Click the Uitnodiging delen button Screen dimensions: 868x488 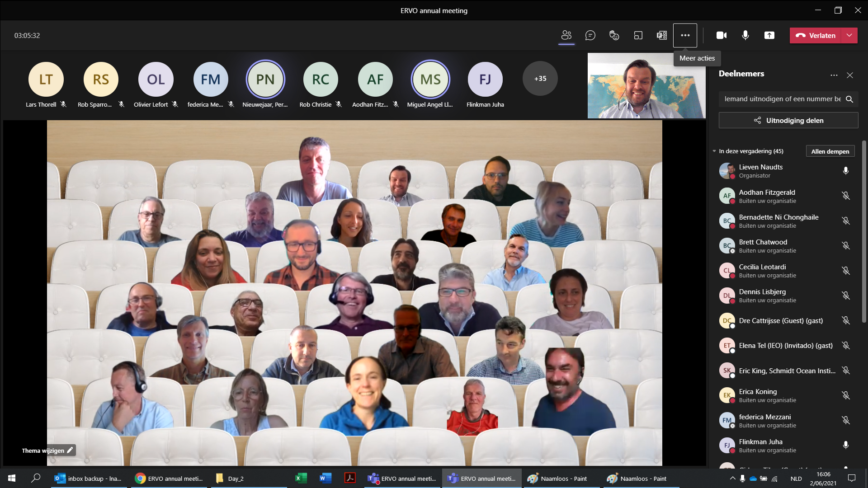[x=788, y=120]
